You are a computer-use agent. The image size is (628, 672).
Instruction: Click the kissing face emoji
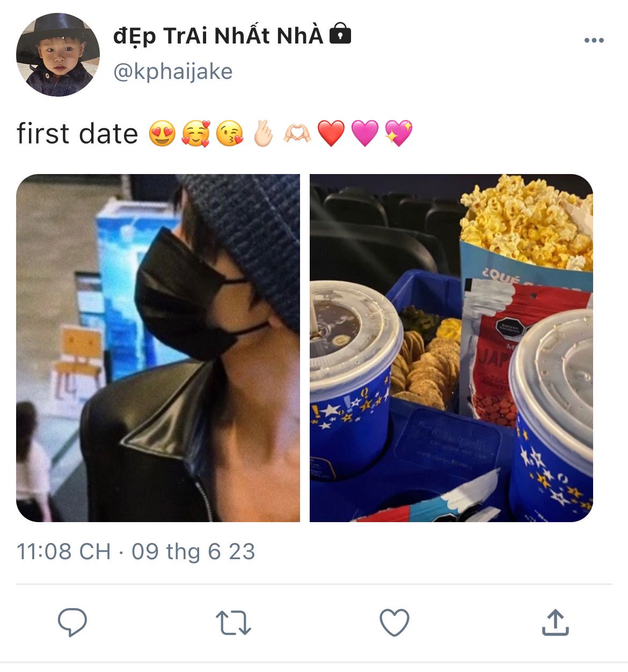pyautogui.click(x=230, y=134)
